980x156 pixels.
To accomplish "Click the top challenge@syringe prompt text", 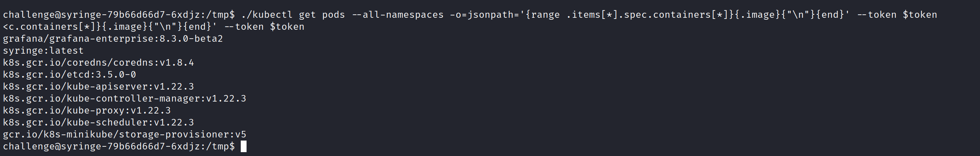I will click(x=118, y=15).
